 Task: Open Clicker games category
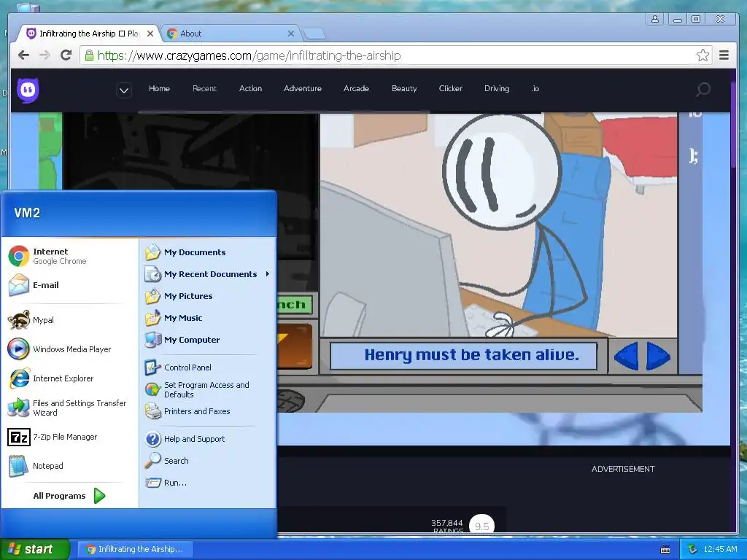pyautogui.click(x=451, y=88)
